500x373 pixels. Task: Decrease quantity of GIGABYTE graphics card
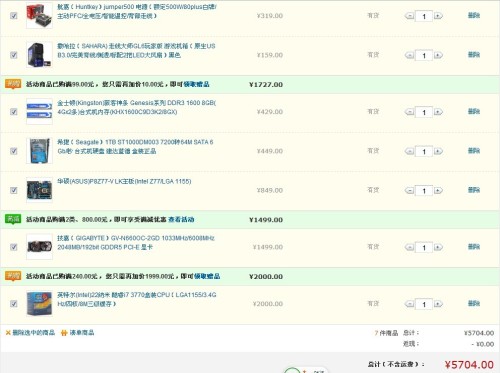tap(409, 247)
